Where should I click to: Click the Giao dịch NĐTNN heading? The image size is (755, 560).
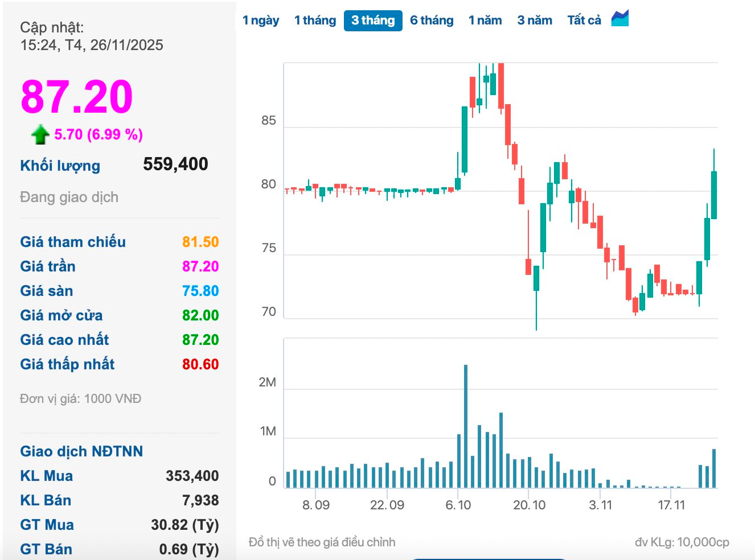pyautogui.click(x=81, y=451)
